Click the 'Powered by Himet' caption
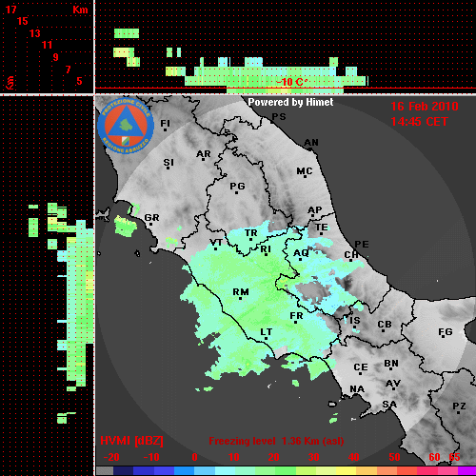Screen dimensions: 476x476 pyautogui.click(x=290, y=102)
